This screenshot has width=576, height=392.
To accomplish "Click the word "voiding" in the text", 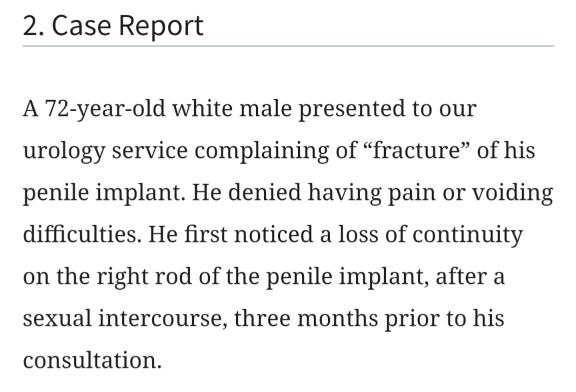I will 512,193.
